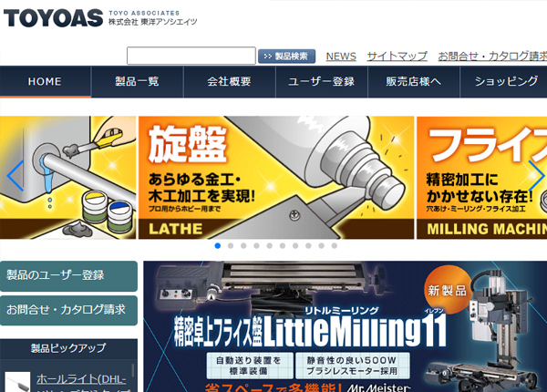Open the NEWS link
This screenshot has height=392, width=547.
tap(341, 57)
